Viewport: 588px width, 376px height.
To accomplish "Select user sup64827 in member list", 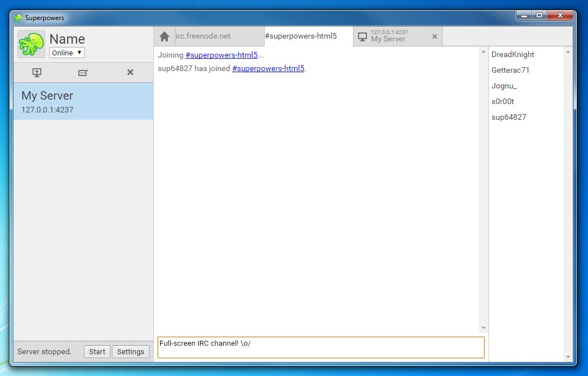I will 509,117.
